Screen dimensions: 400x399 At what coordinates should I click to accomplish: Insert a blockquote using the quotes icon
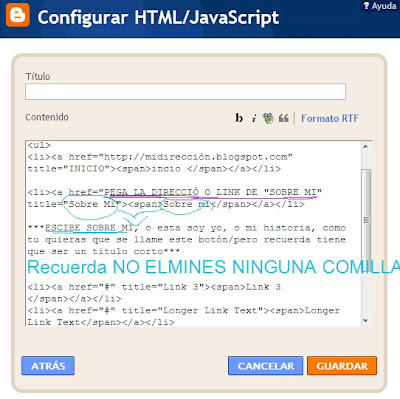click(x=284, y=118)
